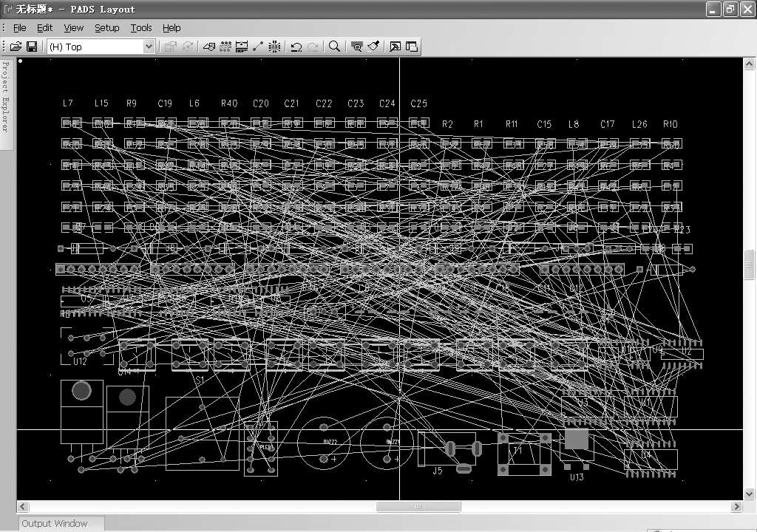Open the Tools menu

coord(141,28)
